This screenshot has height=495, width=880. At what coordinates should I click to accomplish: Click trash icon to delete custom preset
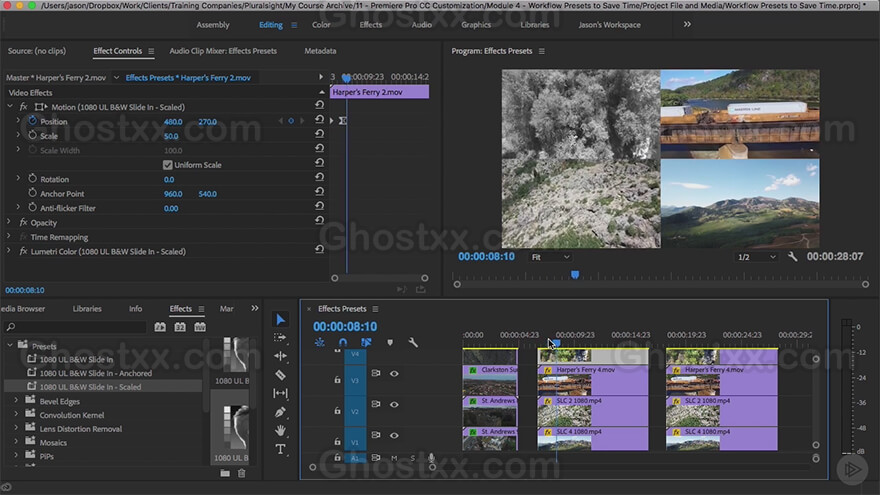pos(241,473)
